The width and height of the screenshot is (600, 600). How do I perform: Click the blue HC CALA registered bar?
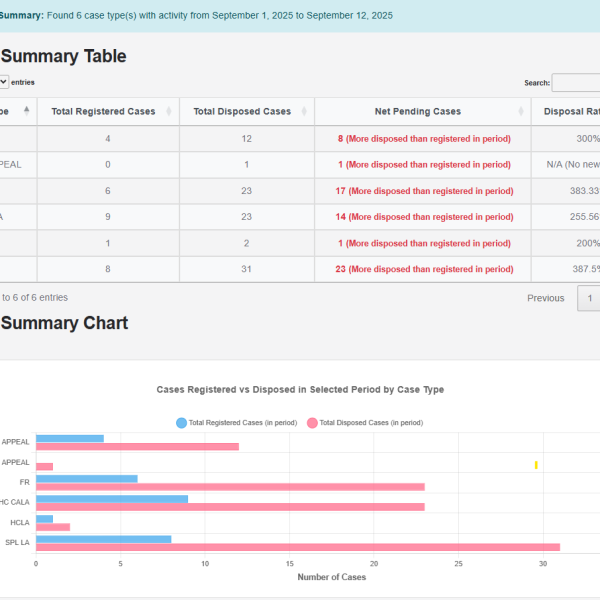pyautogui.click(x=111, y=499)
